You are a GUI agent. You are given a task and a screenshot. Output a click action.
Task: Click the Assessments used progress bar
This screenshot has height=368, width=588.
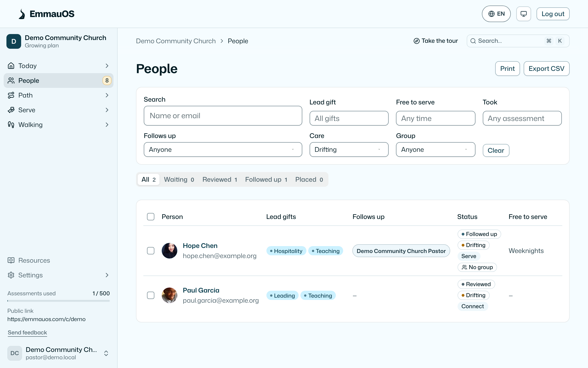[x=59, y=301]
